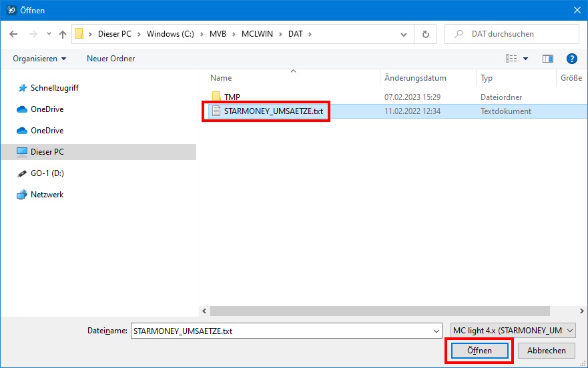The height and width of the screenshot is (368, 588).
Task: Open recent locations dropdown arrow
Action: pyautogui.click(x=49, y=34)
